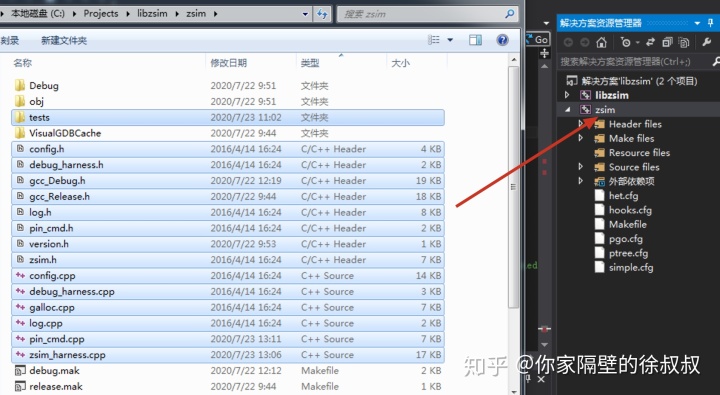Viewport: 720px width, 395px height.
Task: Click the change view icon in Explorer
Action: [x=434, y=40]
